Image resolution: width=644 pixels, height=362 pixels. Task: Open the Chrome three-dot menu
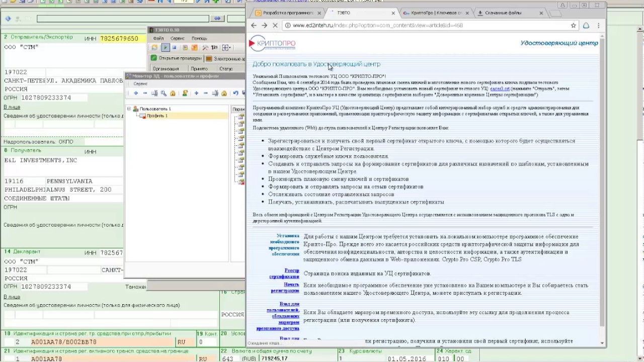click(x=598, y=25)
